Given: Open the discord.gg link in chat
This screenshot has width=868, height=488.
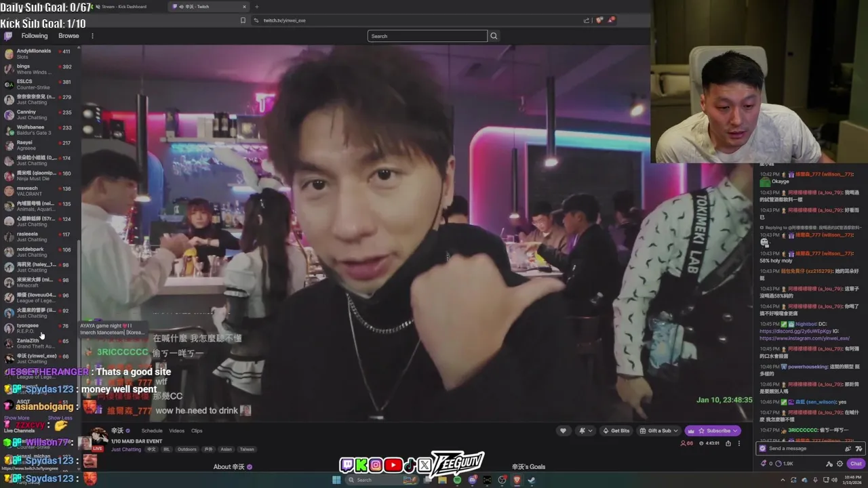Looking at the screenshot, I should (795, 331).
